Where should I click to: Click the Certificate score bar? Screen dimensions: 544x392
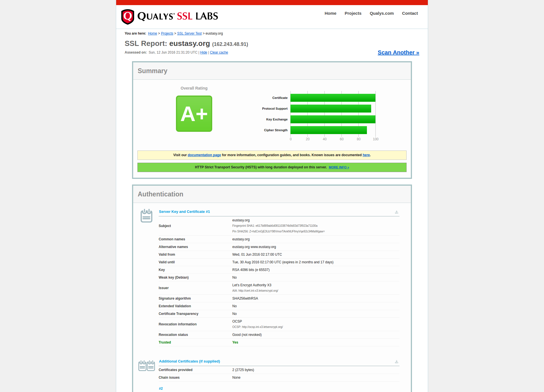pos(333,98)
